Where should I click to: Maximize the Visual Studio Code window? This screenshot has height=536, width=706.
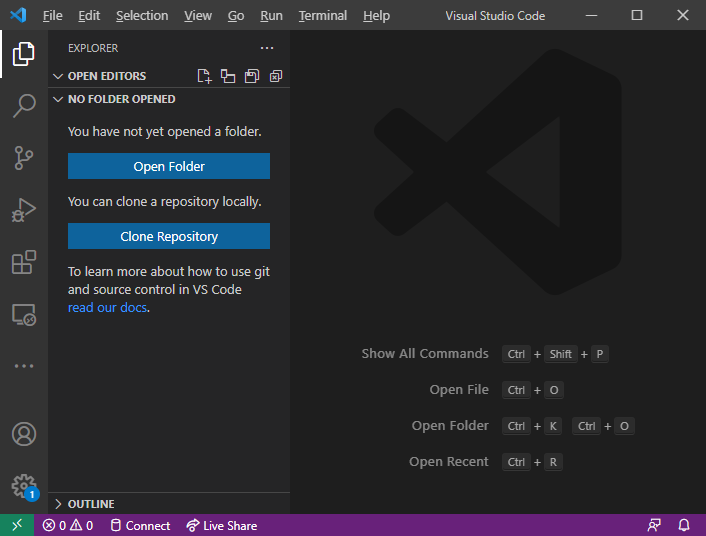(x=637, y=15)
